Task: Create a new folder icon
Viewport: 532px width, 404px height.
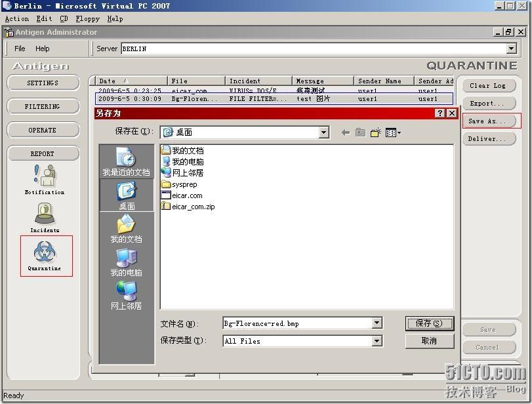Action: click(376, 132)
